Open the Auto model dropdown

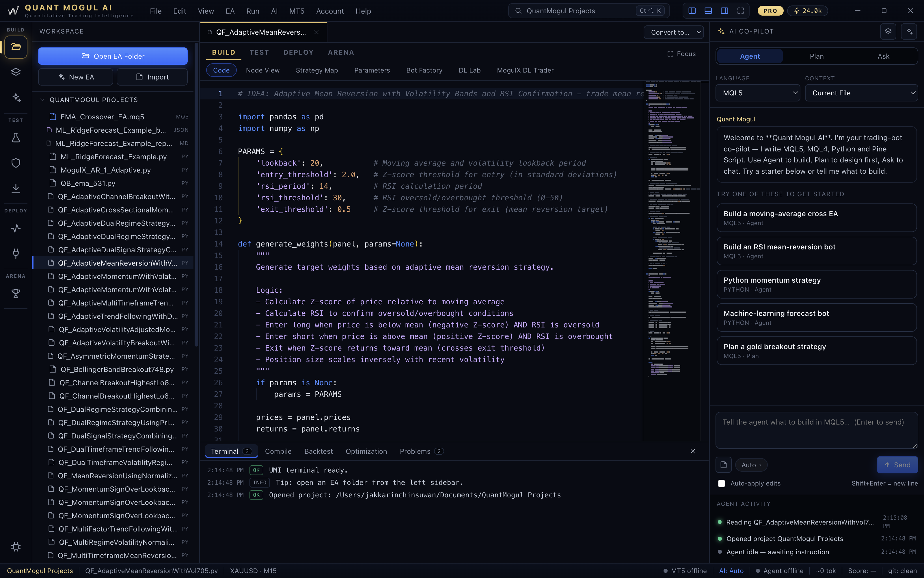pos(751,465)
